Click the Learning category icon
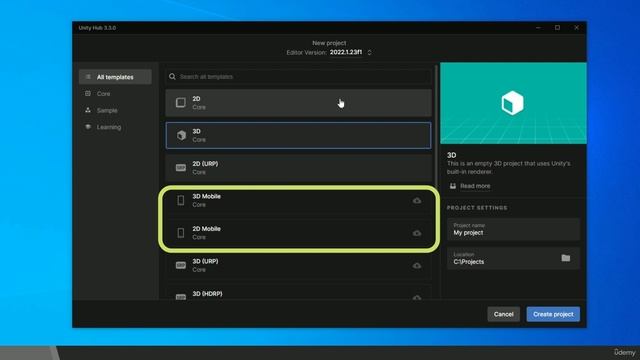Viewport: 640px width, 360px height. click(88, 127)
